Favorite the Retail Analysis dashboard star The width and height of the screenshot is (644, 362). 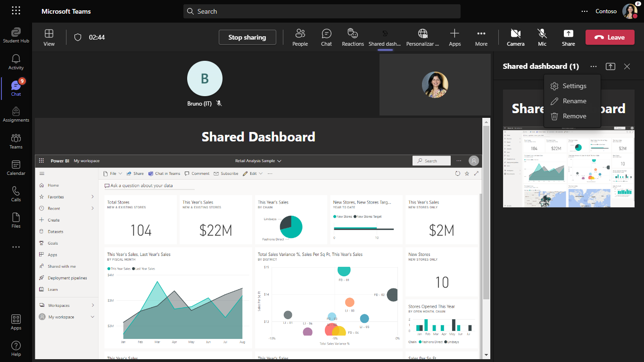pos(467,173)
